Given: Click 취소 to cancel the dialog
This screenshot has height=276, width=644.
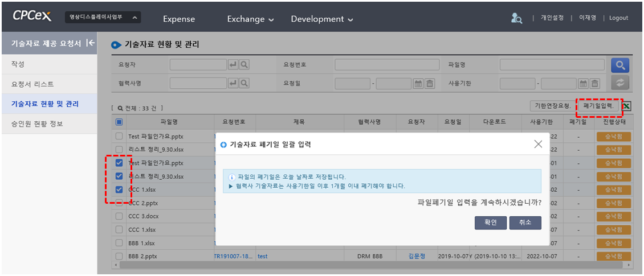Looking at the screenshot, I should 525,223.
